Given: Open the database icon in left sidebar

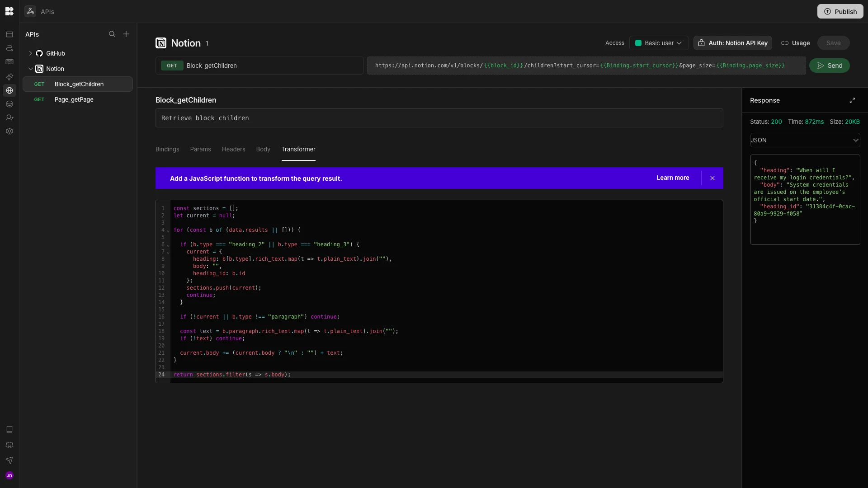Looking at the screenshot, I should coord(9,104).
